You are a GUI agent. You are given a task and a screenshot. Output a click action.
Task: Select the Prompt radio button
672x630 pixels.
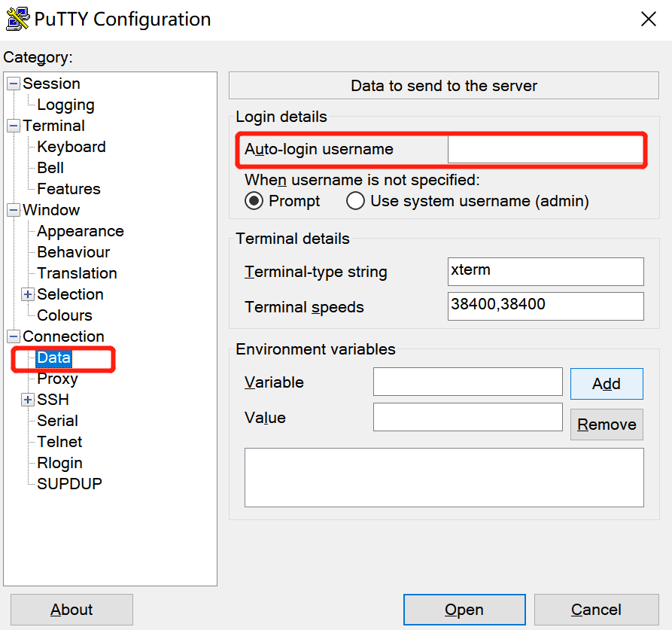(x=254, y=201)
